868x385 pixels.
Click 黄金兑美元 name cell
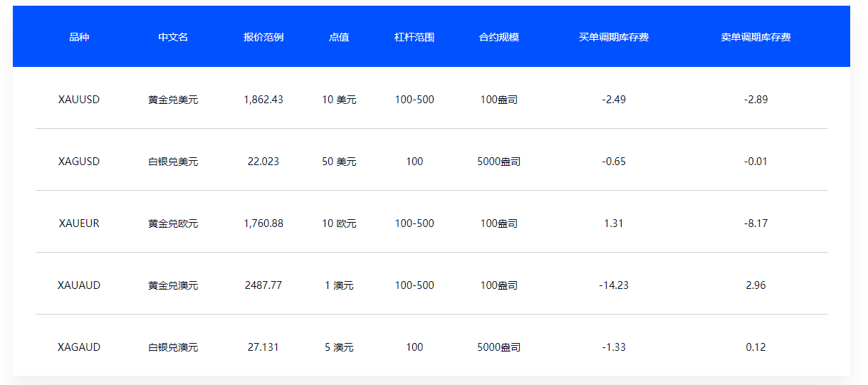pyautogui.click(x=173, y=100)
